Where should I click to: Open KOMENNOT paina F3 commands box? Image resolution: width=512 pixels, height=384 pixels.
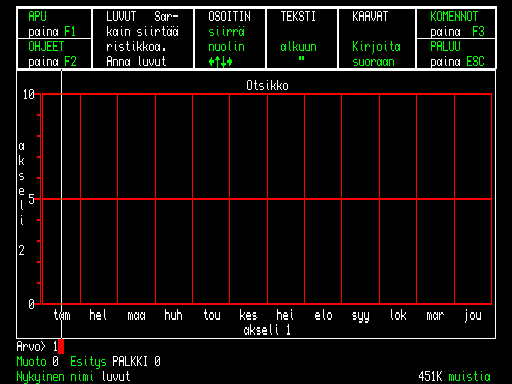(x=456, y=24)
